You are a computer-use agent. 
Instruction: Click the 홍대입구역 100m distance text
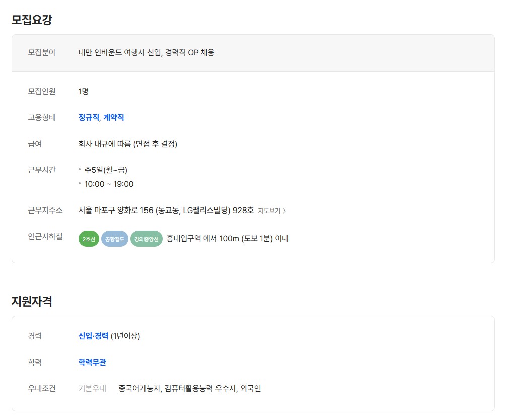pyautogui.click(x=227, y=238)
